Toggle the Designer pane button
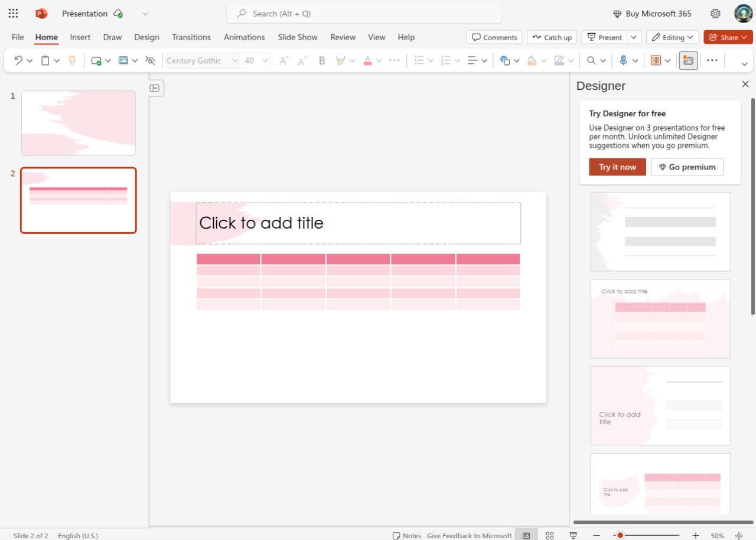Screen dimensions: 756x540 pos(688,60)
